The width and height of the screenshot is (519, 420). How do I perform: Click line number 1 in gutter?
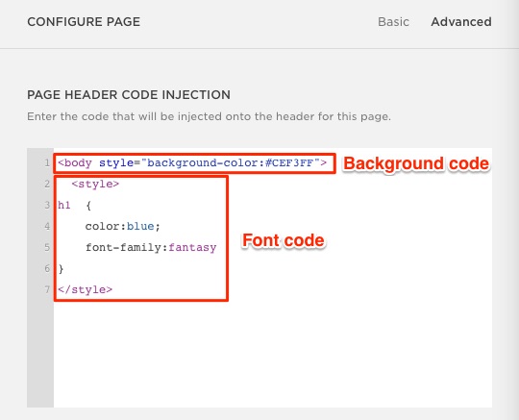47,162
